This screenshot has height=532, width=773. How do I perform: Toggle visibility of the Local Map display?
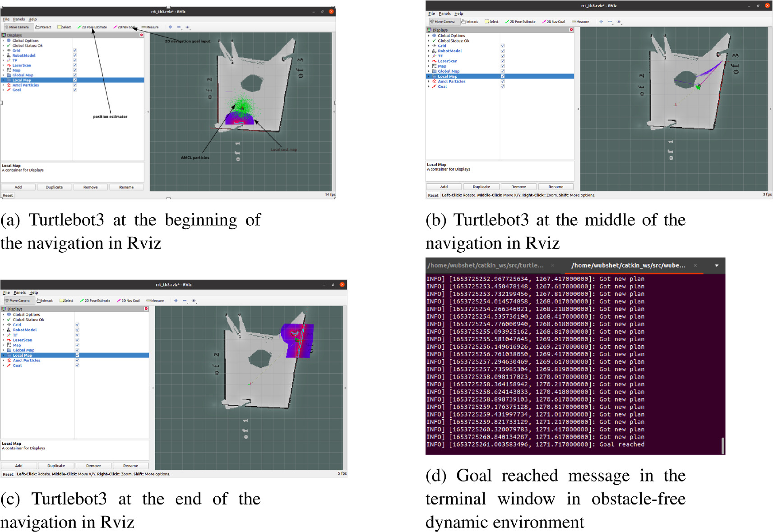[x=74, y=80]
